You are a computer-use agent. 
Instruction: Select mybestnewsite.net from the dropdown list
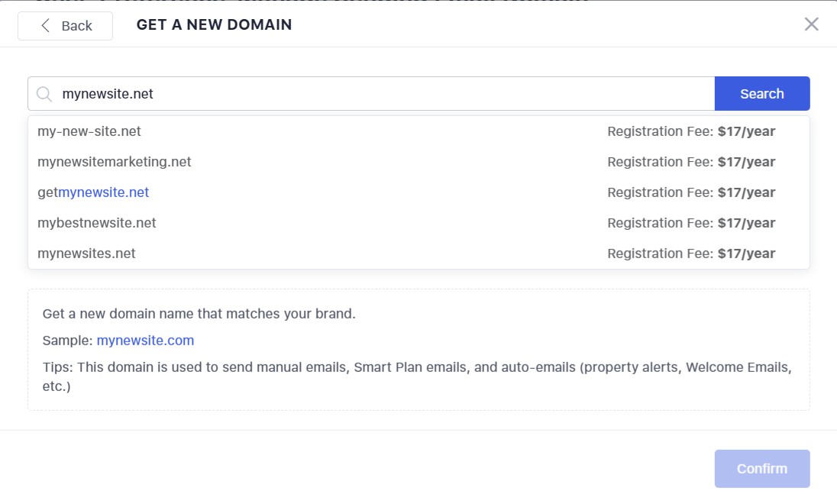pos(97,223)
